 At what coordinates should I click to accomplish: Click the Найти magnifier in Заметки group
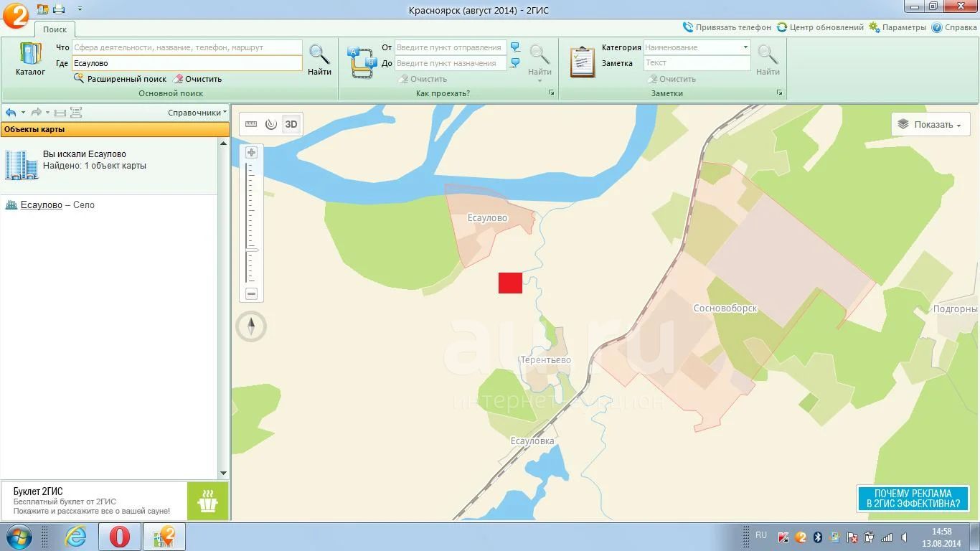(768, 60)
